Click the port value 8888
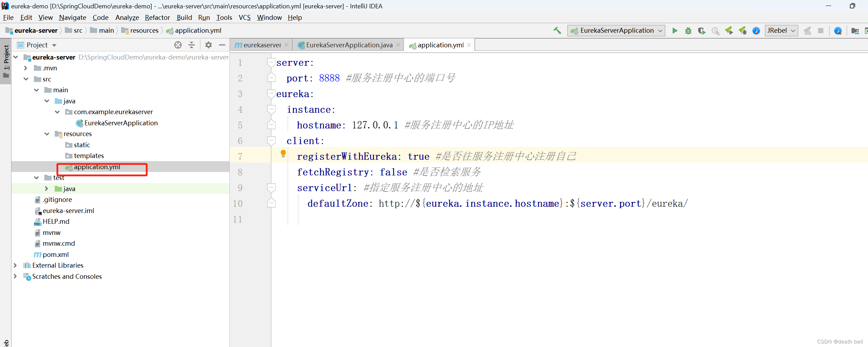868x347 pixels. click(x=329, y=78)
